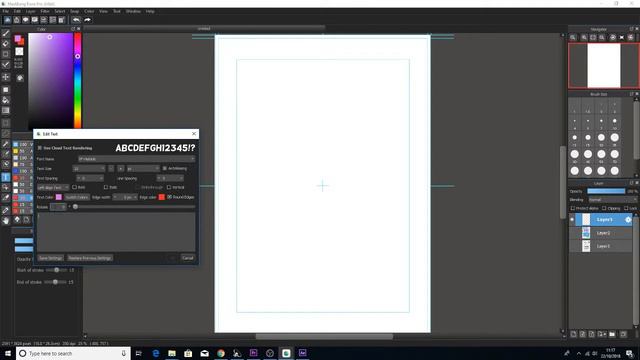Select the Hand tool
This screenshot has width=640, height=360.
pos(6,221)
